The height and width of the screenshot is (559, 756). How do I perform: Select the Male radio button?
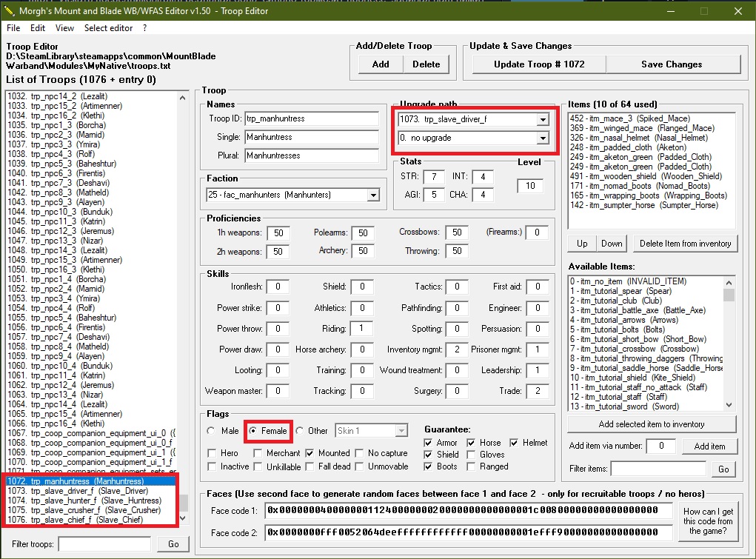click(x=211, y=431)
